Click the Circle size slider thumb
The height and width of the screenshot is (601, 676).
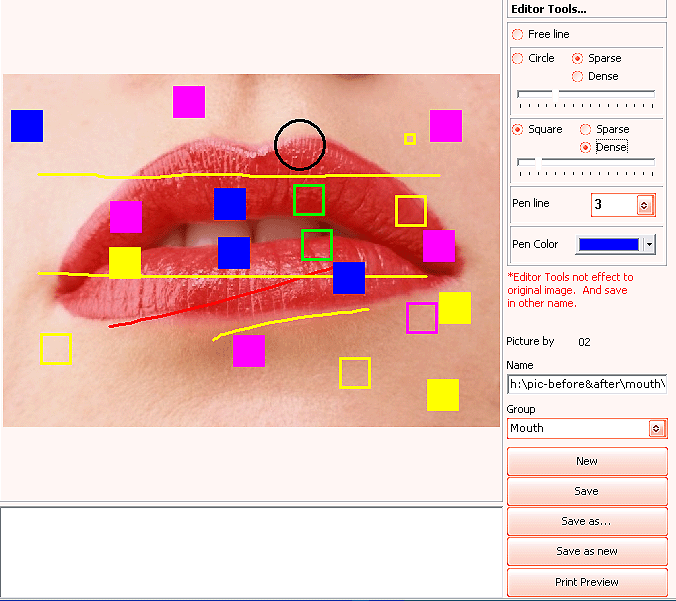555,94
